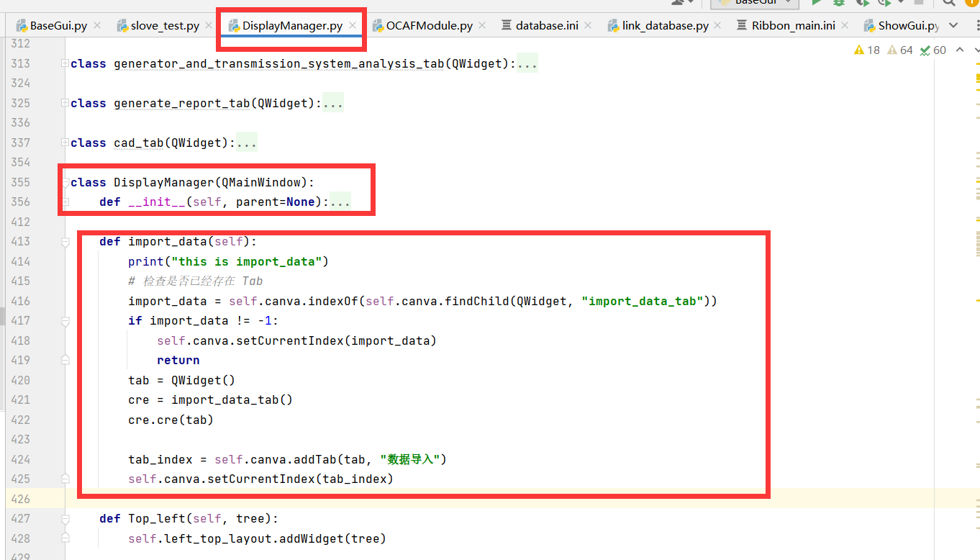Open Ribbon_main.ini tab
The image size is (980, 560).
click(x=793, y=25)
